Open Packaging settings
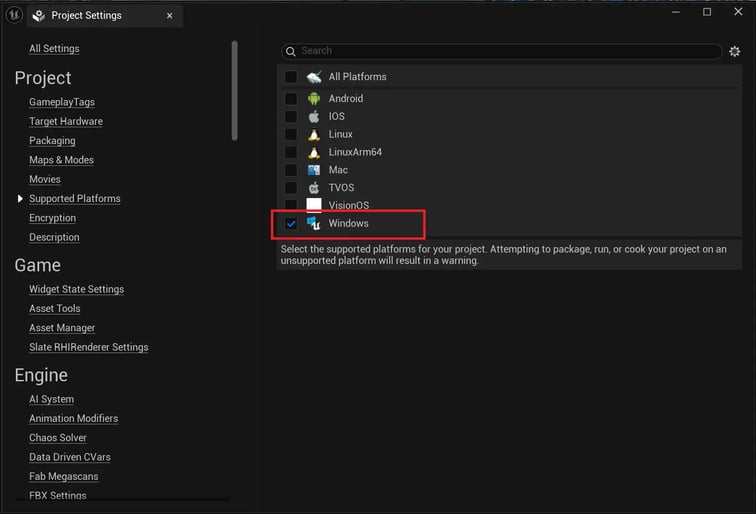 click(x=52, y=141)
